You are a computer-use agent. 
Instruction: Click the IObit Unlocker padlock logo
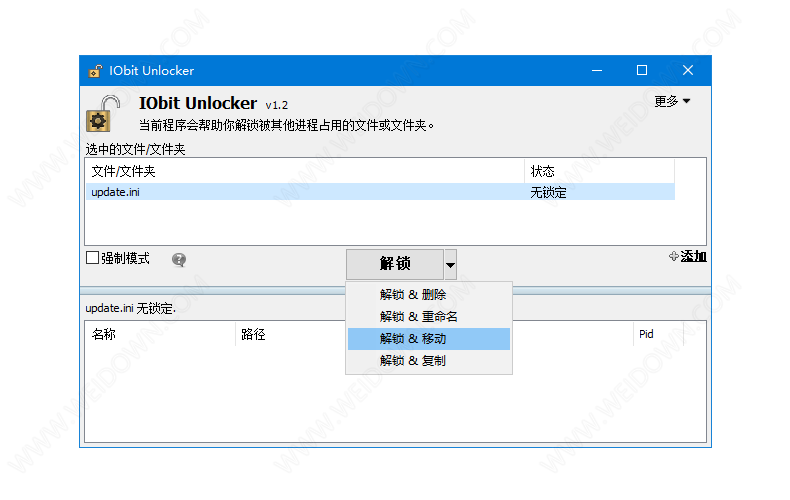pyautogui.click(x=103, y=114)
